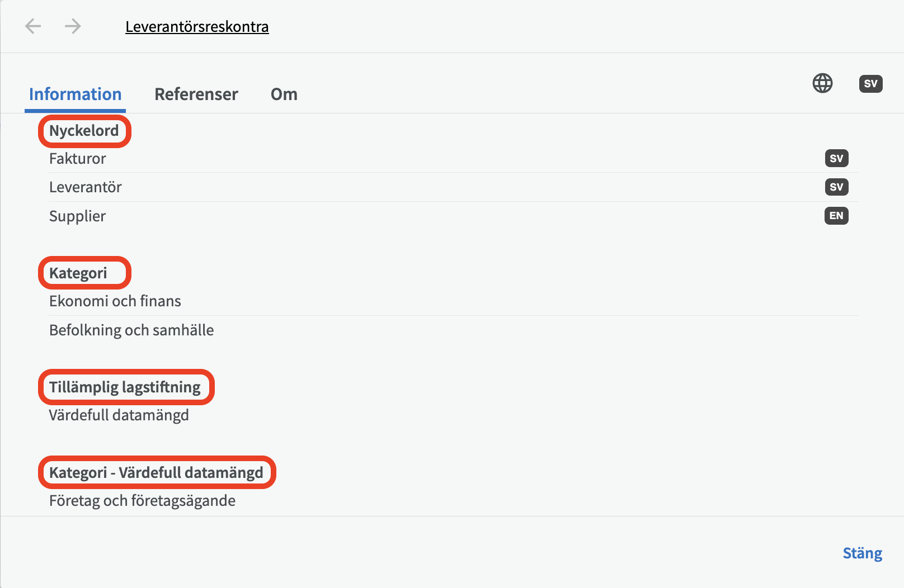Image resolution: width=904 pixels, height=588 pixels.
Task: Click the Ekonomi och finans category
Action: [115, 301]
